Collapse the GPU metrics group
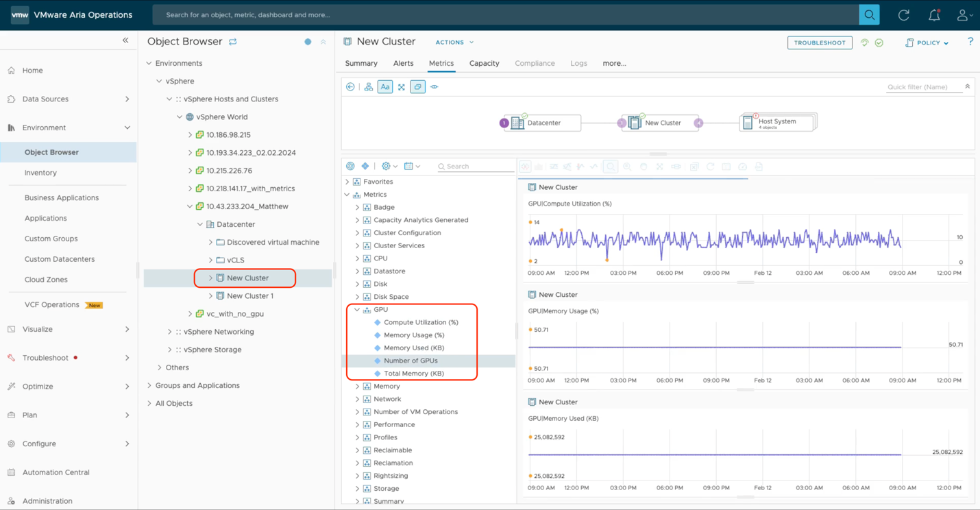The height and width of the screenshot is (510, 980). (x=357, y=310)
